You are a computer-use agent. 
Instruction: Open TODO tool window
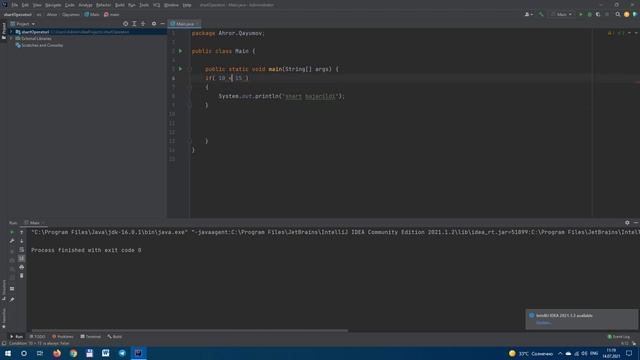point(38,337)
